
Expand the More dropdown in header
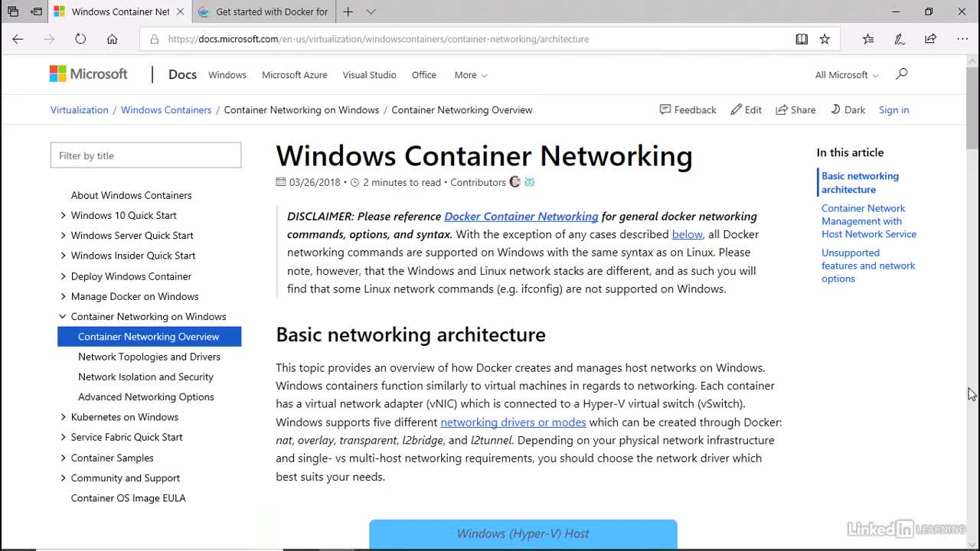point(471,75)
